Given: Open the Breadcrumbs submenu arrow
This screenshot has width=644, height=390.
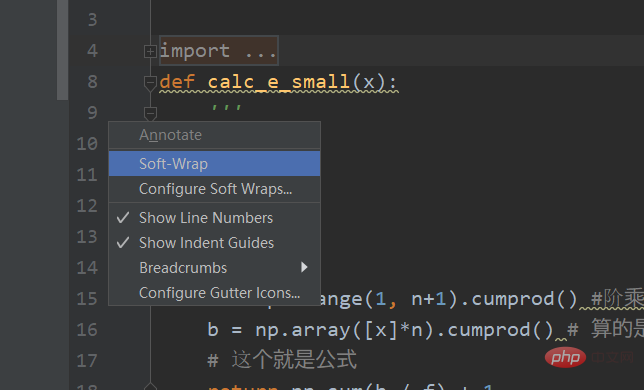Looking at the screenshot, I should pos(304,267).
